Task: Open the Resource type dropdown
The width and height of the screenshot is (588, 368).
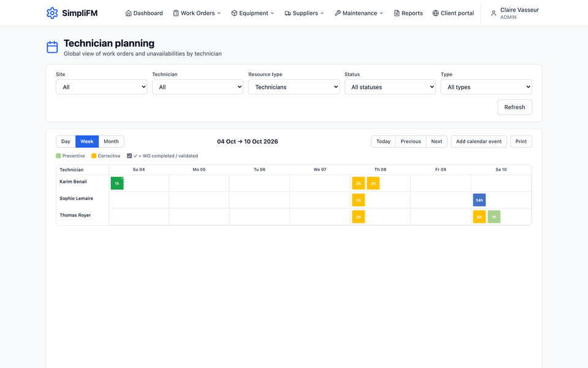Action: (x=294, y=87)
